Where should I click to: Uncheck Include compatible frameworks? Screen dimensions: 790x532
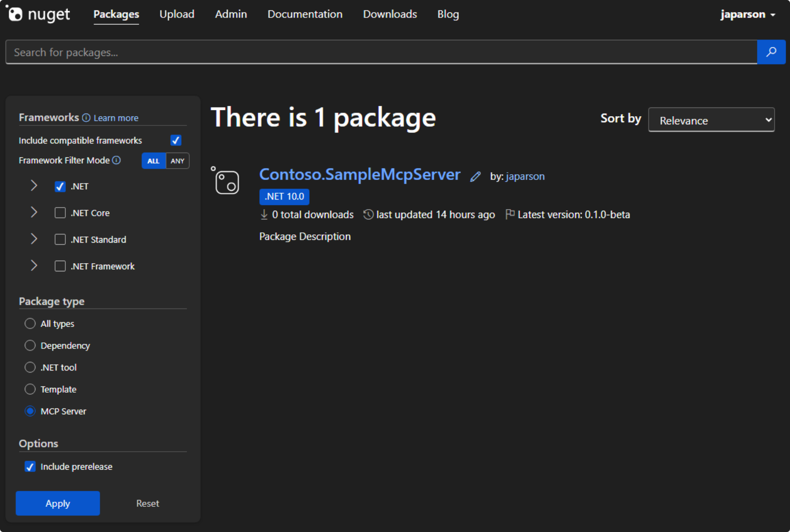click(x=175, y=140)
